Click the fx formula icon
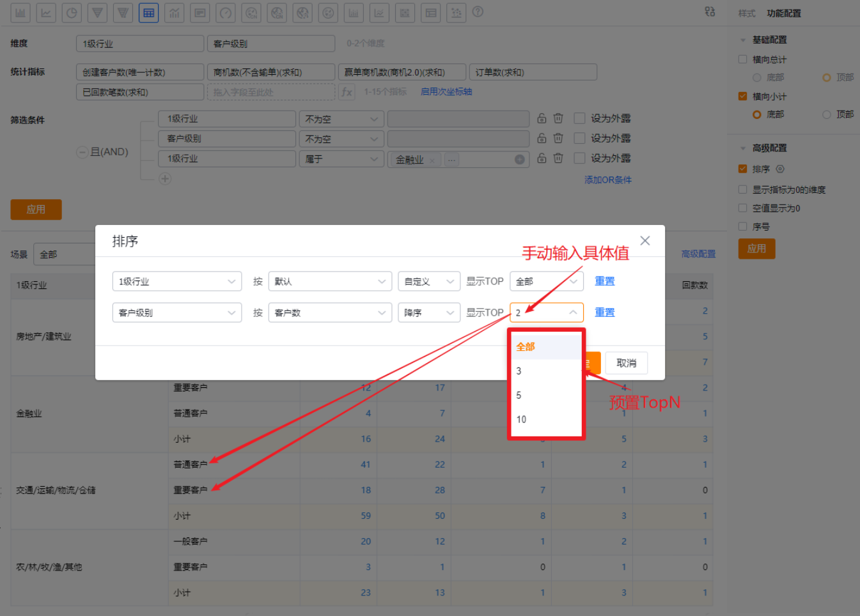The width and height of the screenshot is (860, 616). [x=347, y=92]
